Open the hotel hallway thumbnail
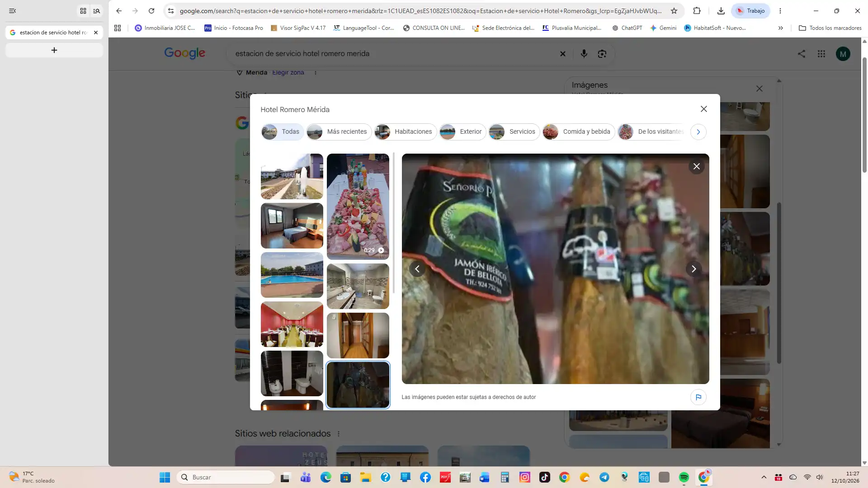Screen dimensions: 868x488 tap(358, 335)
